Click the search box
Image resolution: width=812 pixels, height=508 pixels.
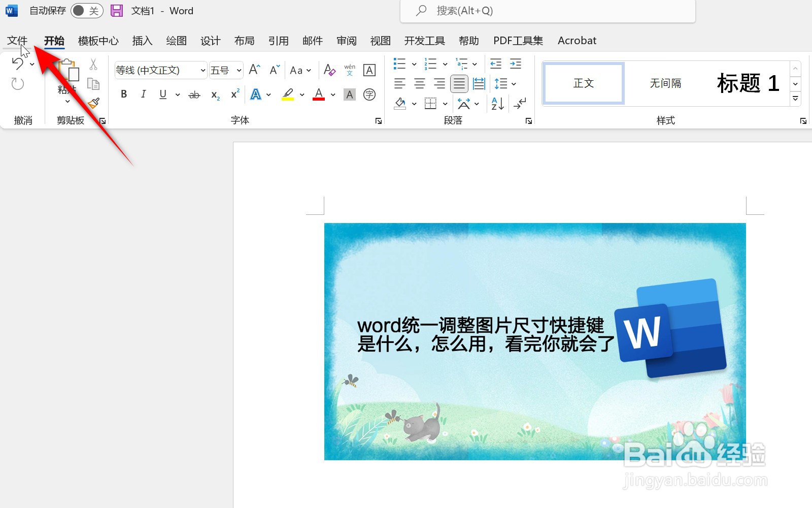[548, 11]
